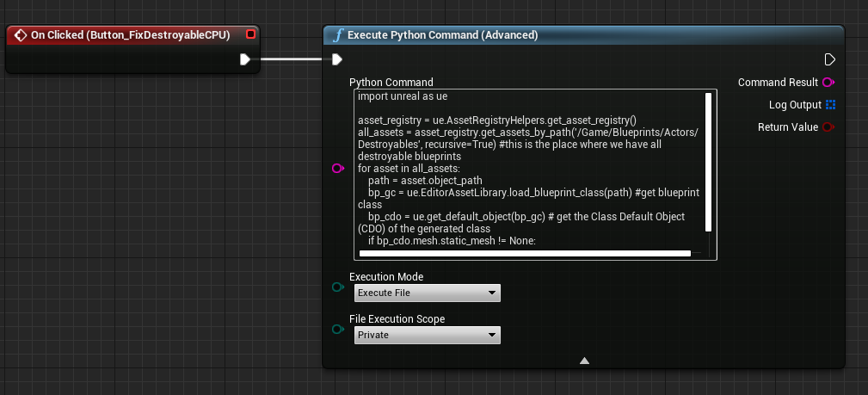868x395 pixels.
Task: Click the Command Result output pin
Action: (x=829, y=83)
